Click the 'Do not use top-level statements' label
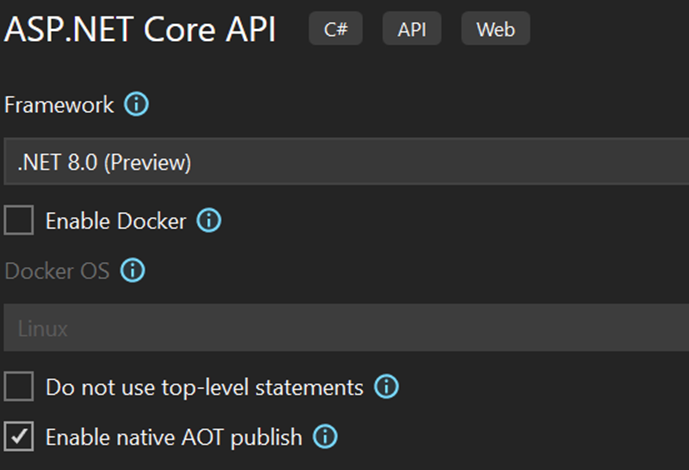Viewport: 689px width, 470px height. click(205, 387)
